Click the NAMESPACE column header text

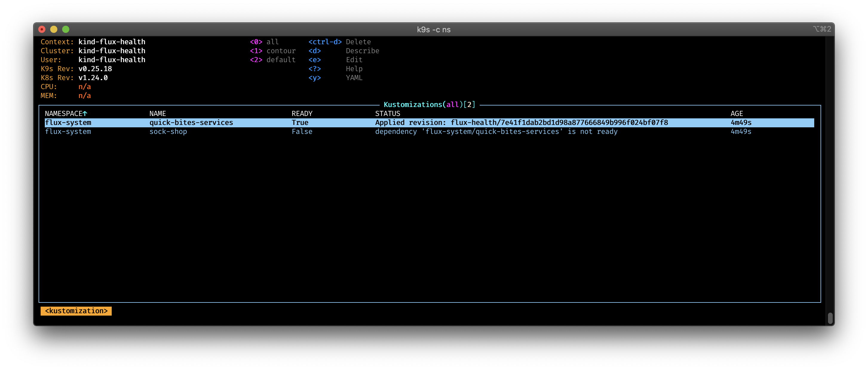coord(64,113)
